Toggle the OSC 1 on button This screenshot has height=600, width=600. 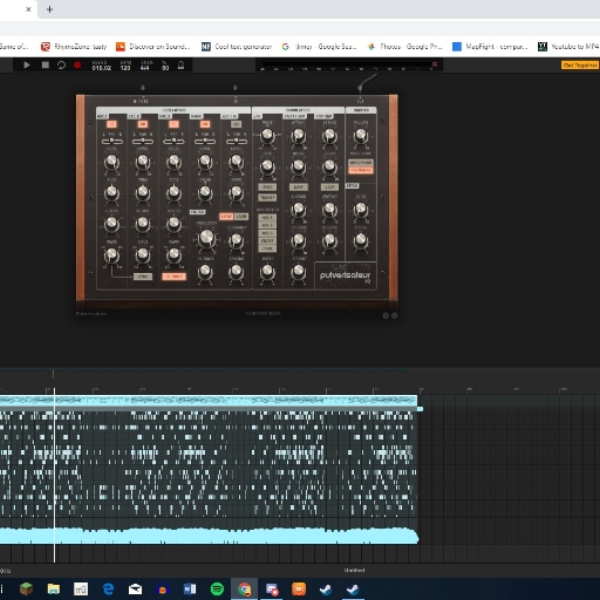coord(111,124)
